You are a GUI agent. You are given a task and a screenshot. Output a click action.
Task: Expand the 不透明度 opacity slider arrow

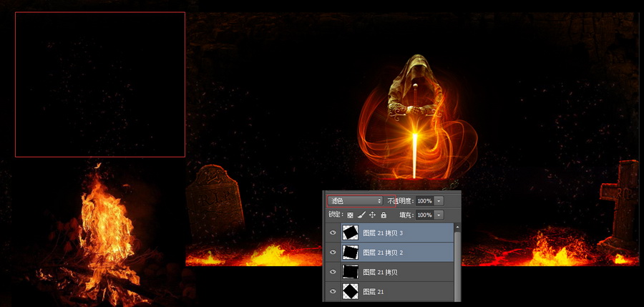pyautogui.click(x=439, y=201)
